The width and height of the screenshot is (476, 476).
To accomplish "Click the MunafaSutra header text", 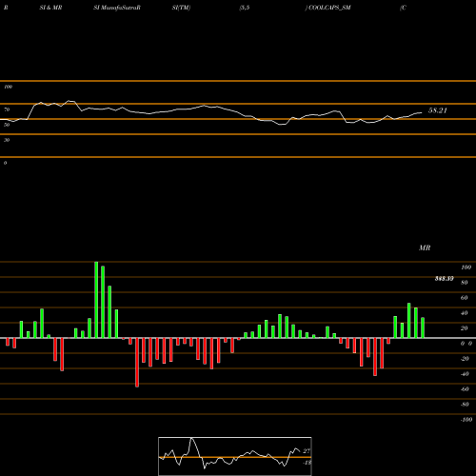I will (117, 8).
